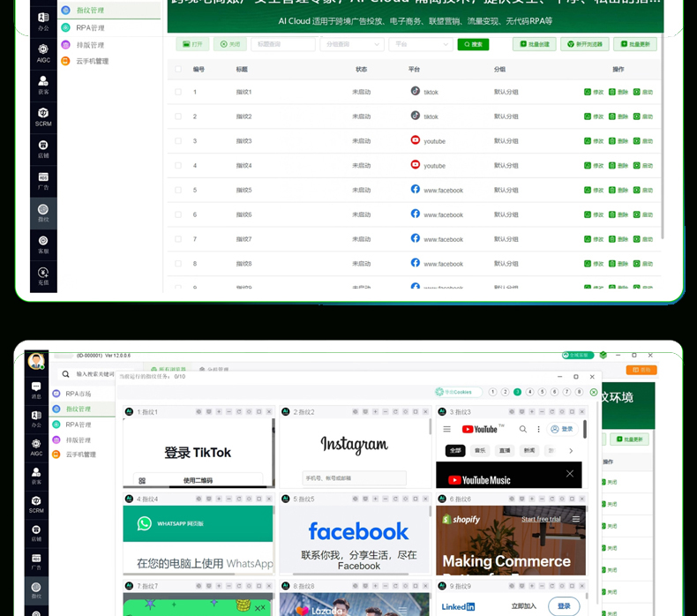The width and height of the screenshot is (697, 616).
Task: Open the Shopify hamburger menu icon
Action: pyautogui.click(x=575, y=519)
